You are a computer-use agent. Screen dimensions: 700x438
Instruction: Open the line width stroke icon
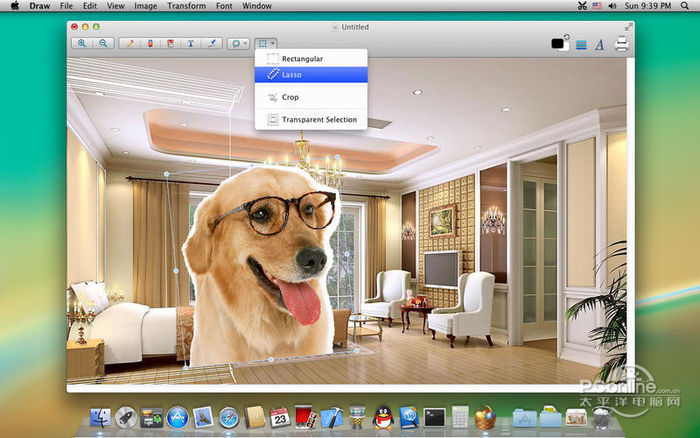(x=581, y=45)
